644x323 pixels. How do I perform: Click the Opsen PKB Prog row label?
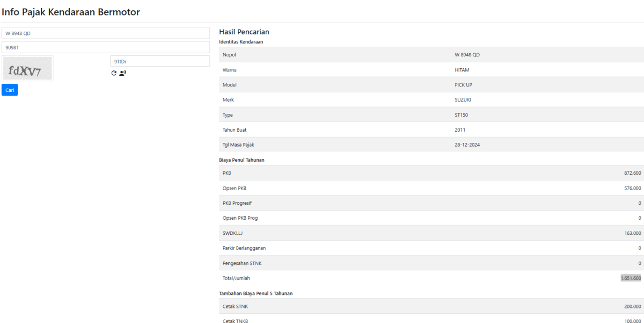[240, 218]
